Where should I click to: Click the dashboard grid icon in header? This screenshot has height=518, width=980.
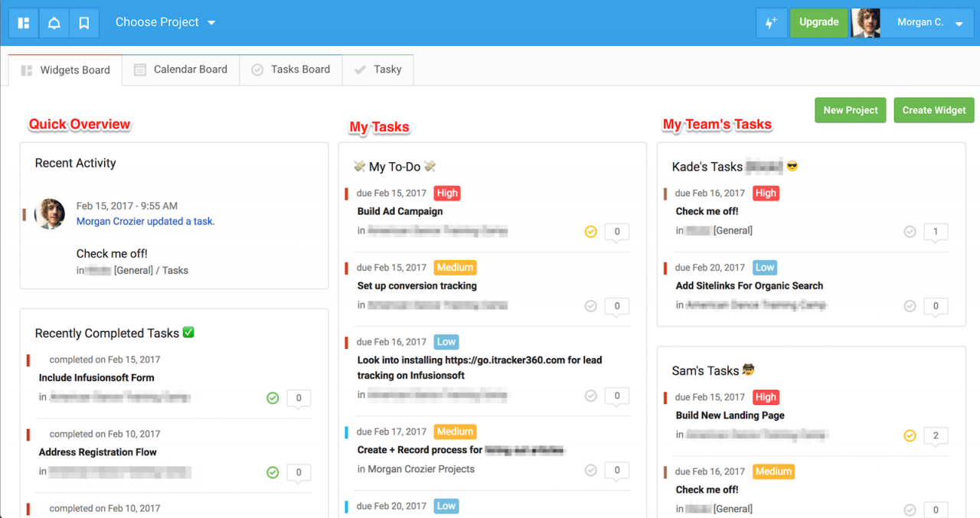point(24,23)
